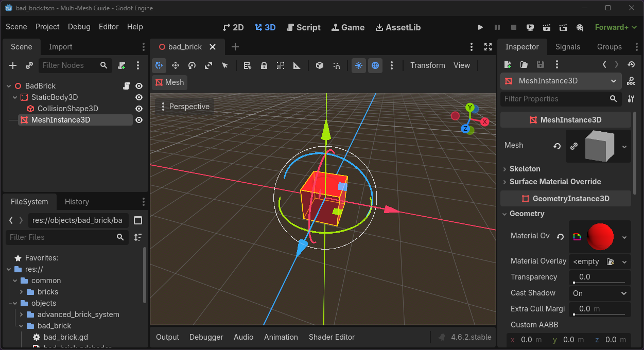Run the current scene clapper icon
This screenshot has height=350, width=644.
547,27
